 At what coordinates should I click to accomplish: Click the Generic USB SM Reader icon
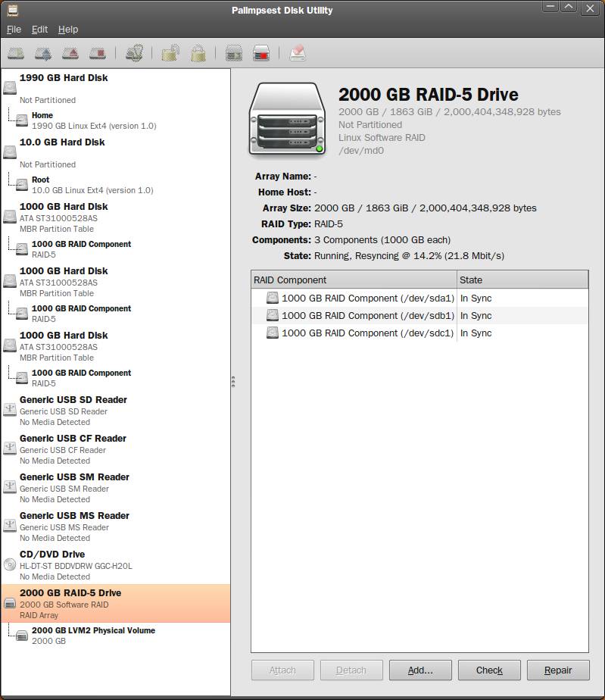tap(10, 486)
